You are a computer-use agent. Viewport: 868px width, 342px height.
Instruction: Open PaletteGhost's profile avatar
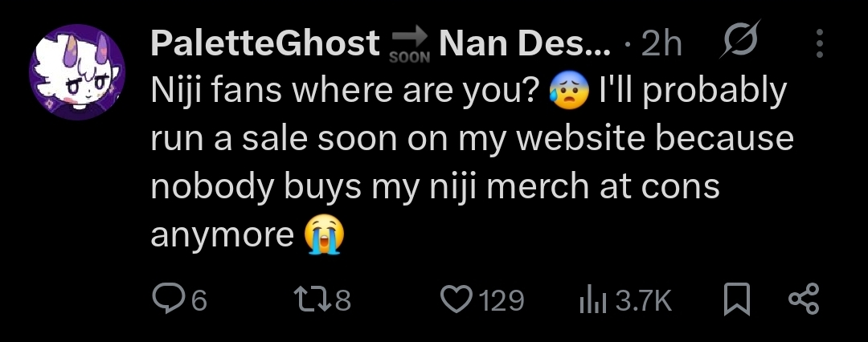[x=77, y=72]
